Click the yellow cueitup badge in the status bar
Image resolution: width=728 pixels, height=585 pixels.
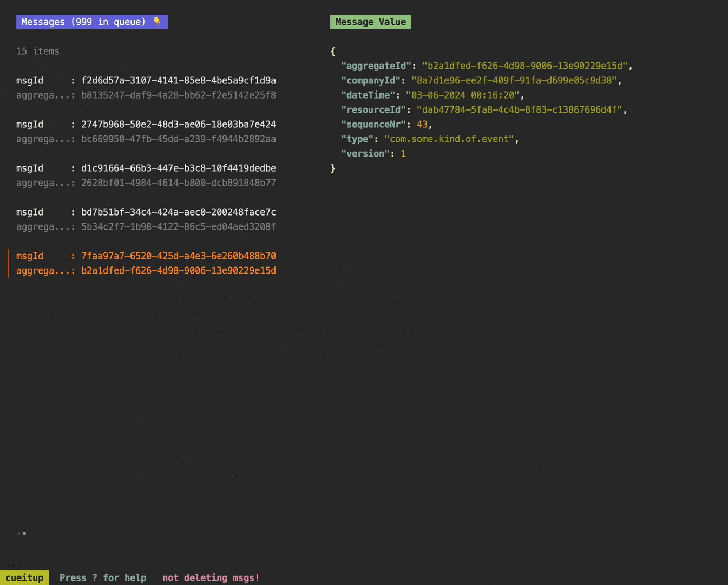click(24, 577)
